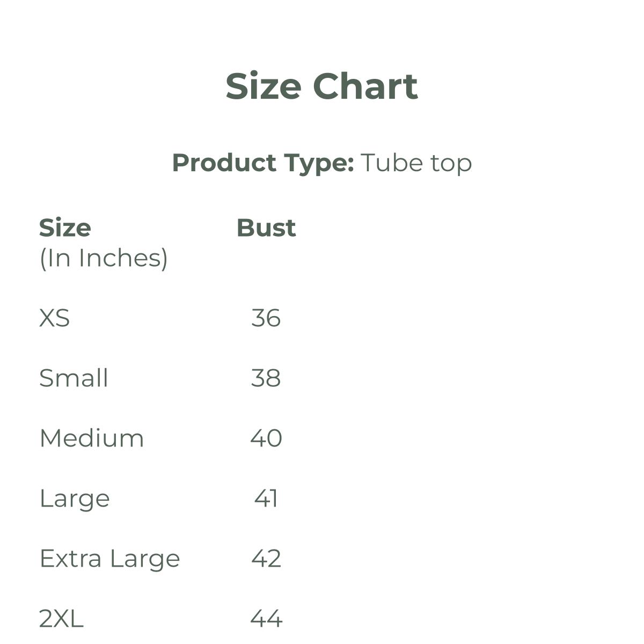Viewport: 644px width, 644px height.
Task: Select the 'Medium' size row label
Action: pyautogui.click(x=92, y=438)
